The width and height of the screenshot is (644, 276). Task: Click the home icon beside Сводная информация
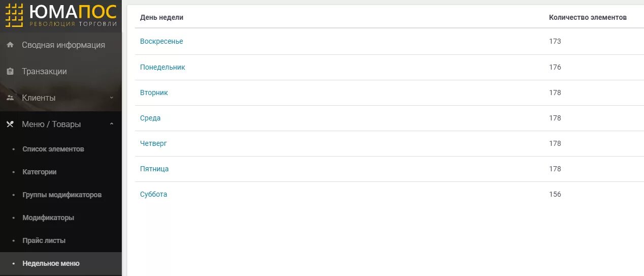point(10,45)
